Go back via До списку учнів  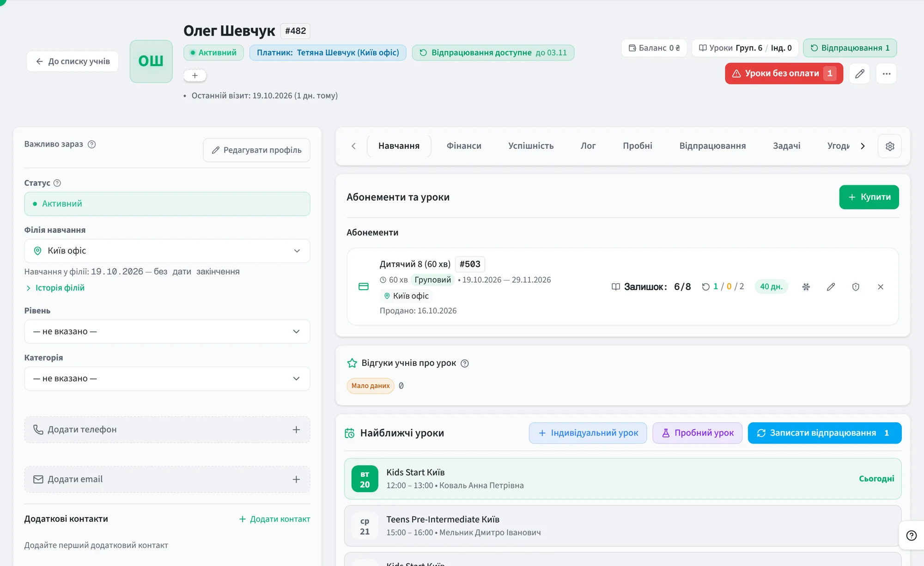tap(73, 61)
